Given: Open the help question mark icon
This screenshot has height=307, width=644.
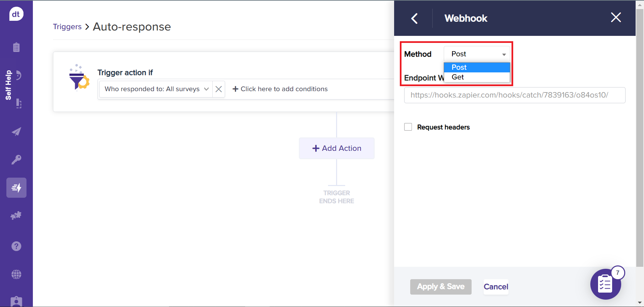Looking at the screenshot, I should click(x=16, y=246).
